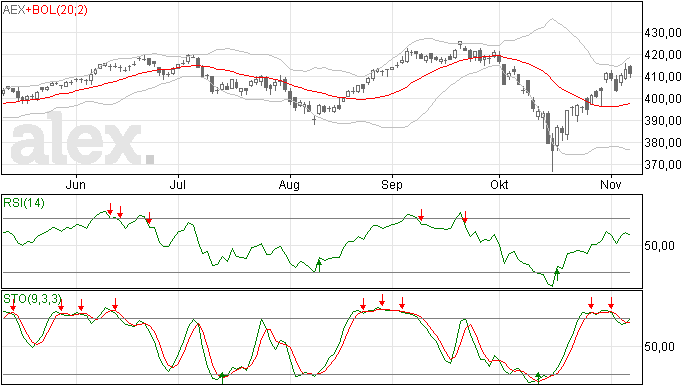Click the 430,00 price axis label
Viewport: 690px width, 387px height.
(x=663, y=33)
